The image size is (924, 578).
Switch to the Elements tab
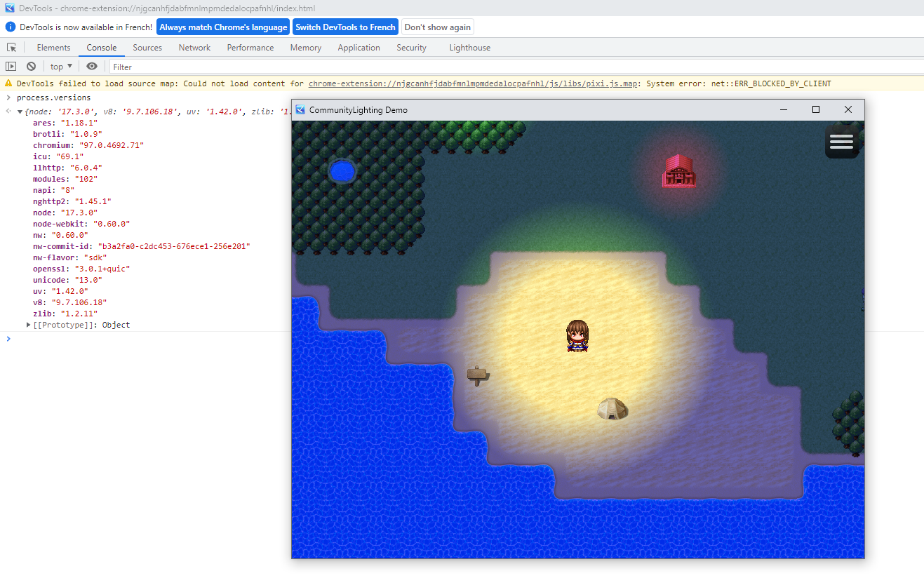pyautogui.click(x=54, y=48)
